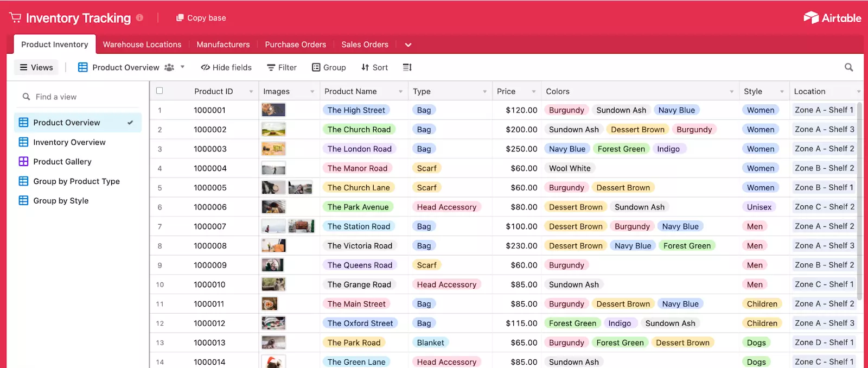The image size is (868, 368).
Task: Click the Group by Product Type grid icon
Action: 23,181
